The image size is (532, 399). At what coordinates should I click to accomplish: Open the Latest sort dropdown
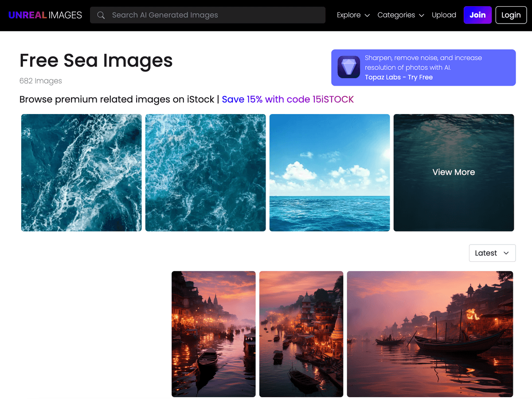pos(492,253)
